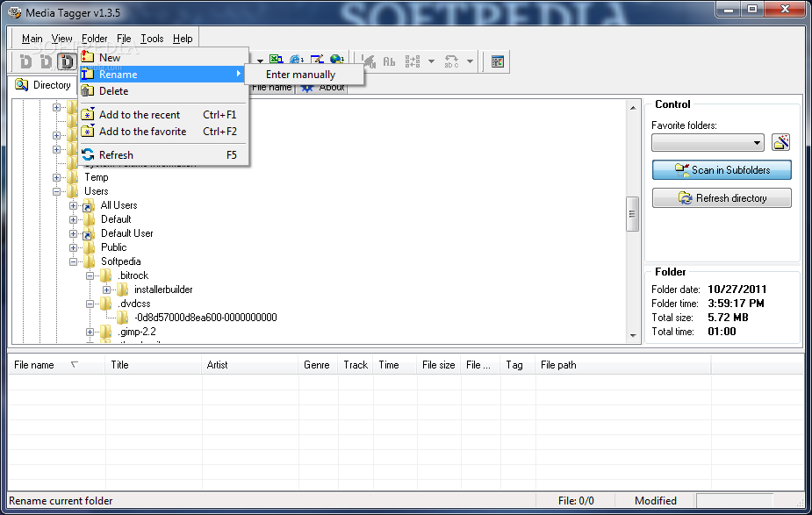Click the edit pencil toolbar icon
812x515 pixels.
pyautogui.click(x=316, y=61)
